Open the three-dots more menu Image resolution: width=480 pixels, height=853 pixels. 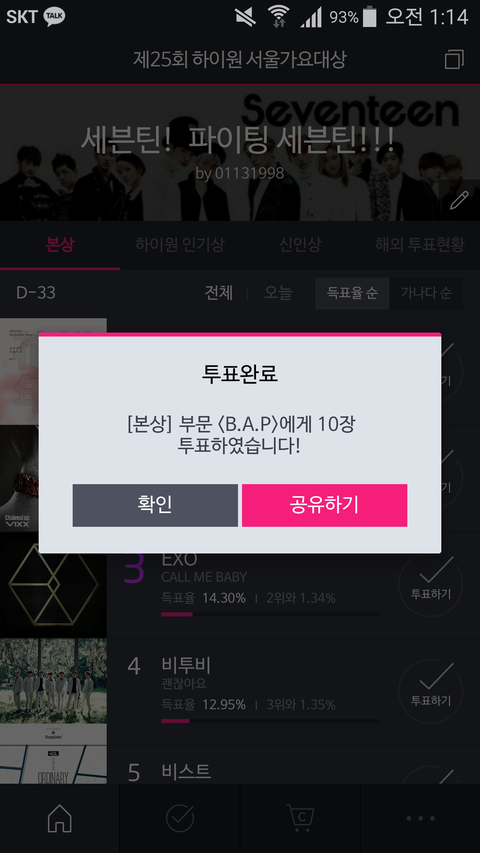[420, 818]
